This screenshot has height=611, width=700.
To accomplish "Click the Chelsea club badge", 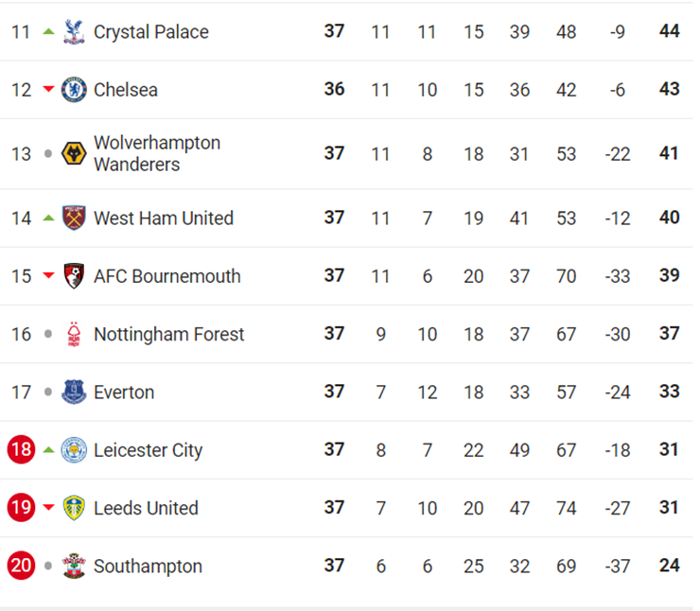I will coord(73,90).
